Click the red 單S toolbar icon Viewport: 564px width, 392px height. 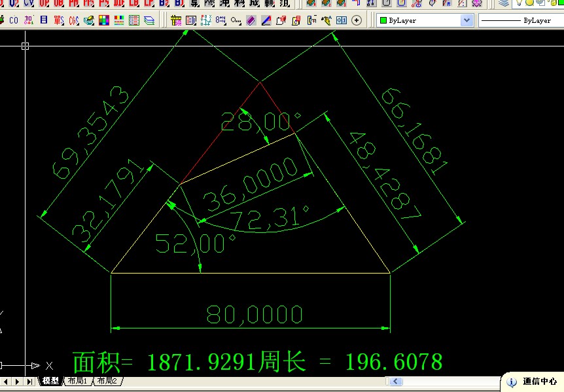coord(59,20)
